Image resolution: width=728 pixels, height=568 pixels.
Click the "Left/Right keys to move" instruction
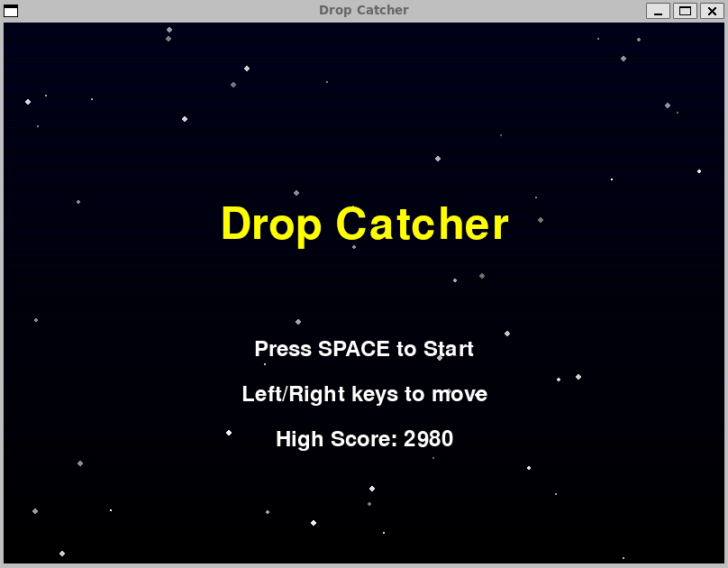tap(365, 394)
